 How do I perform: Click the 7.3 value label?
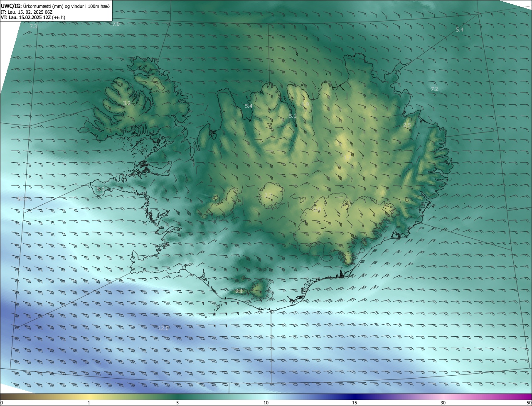point(34,27)
